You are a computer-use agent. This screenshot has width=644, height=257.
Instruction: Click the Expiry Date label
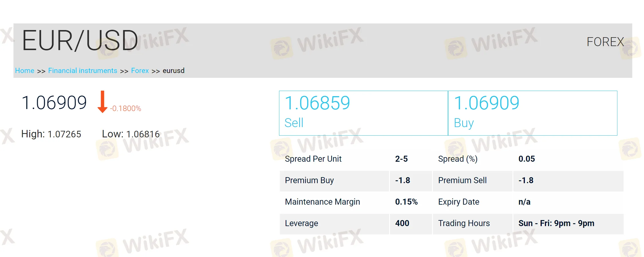458,202
